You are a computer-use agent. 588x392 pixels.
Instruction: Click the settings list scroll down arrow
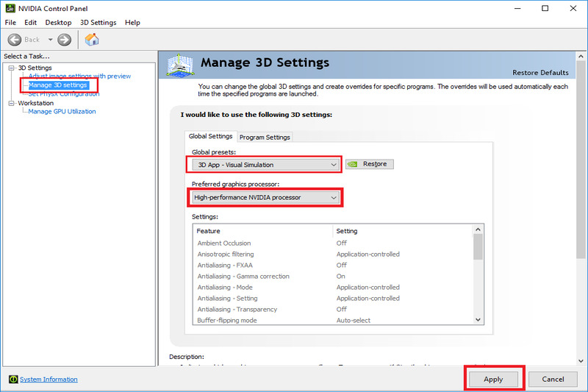pyautogui.click(x=478, y=320)
